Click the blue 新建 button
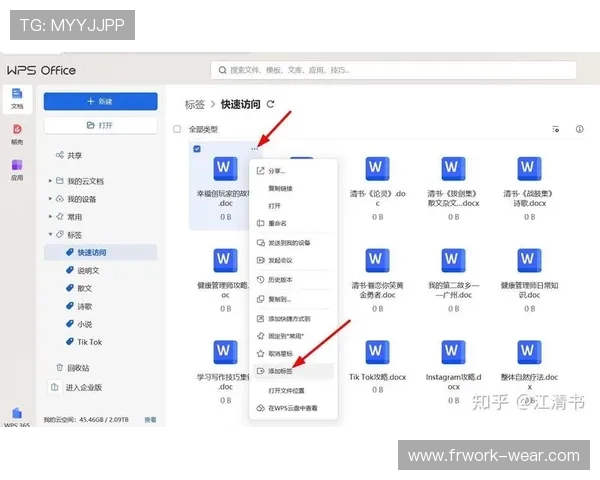The height and width of the screenshot is (480, 600). pyautogui.click(x=101, y=101)
